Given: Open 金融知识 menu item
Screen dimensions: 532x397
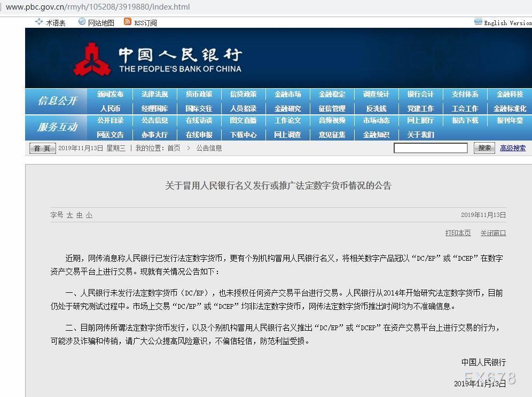Looking at the screenshot, I should pos(376,135).
